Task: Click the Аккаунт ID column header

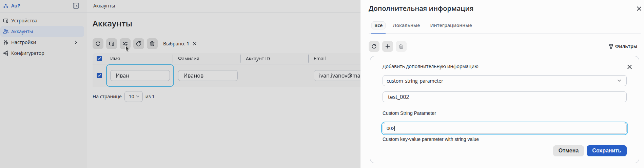Action: (x=258, y=59)
